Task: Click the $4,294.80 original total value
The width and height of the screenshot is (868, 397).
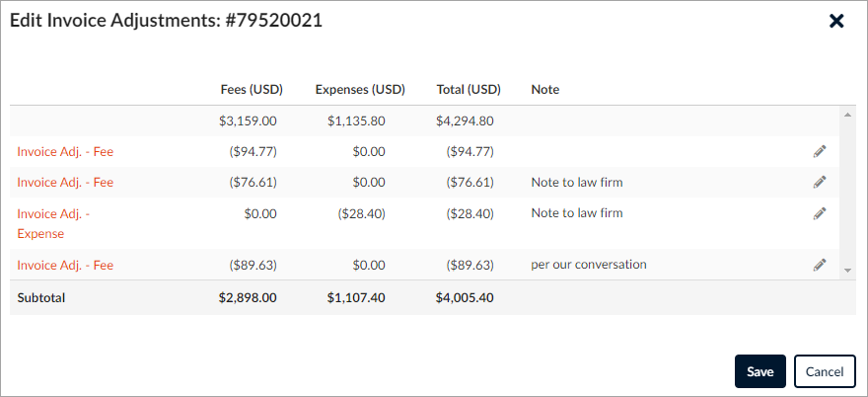Action: [465, 120]
